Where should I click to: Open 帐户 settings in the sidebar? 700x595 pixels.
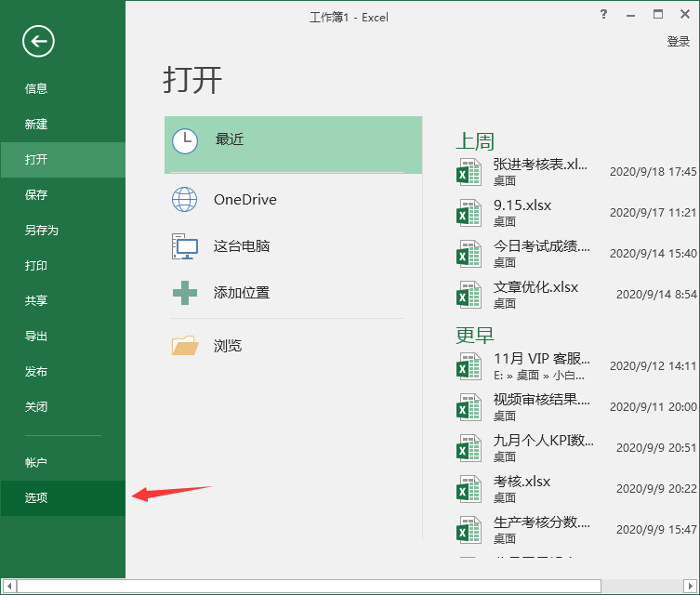36,463
